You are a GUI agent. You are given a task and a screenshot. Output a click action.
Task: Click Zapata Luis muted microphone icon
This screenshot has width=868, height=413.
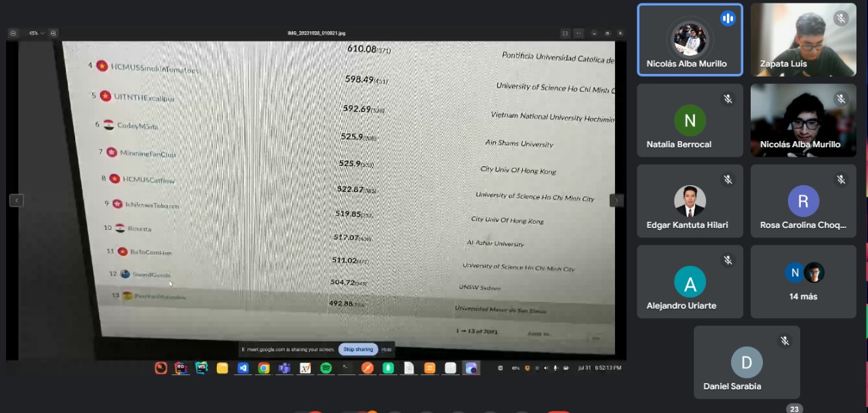[841, 18]
